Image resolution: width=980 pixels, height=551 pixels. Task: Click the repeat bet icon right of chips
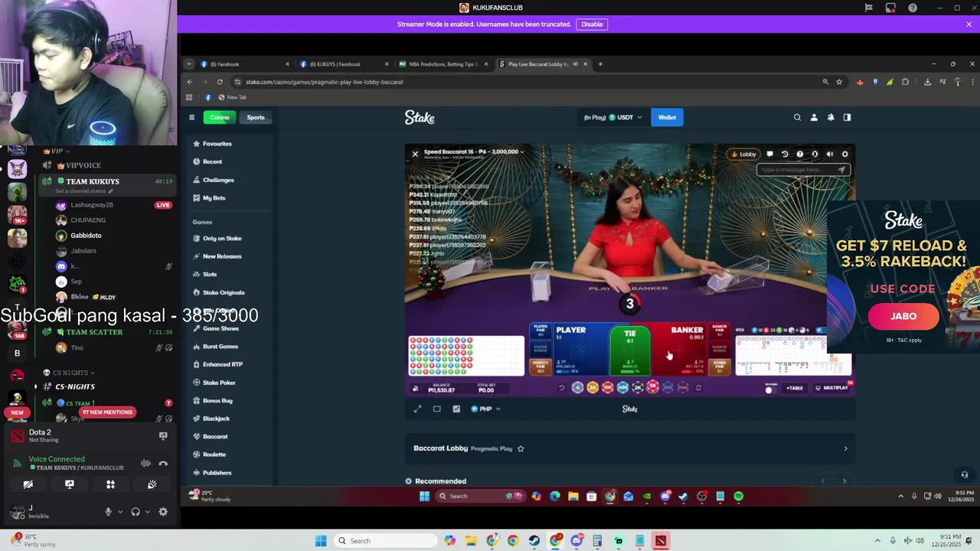tap(698, 388)
